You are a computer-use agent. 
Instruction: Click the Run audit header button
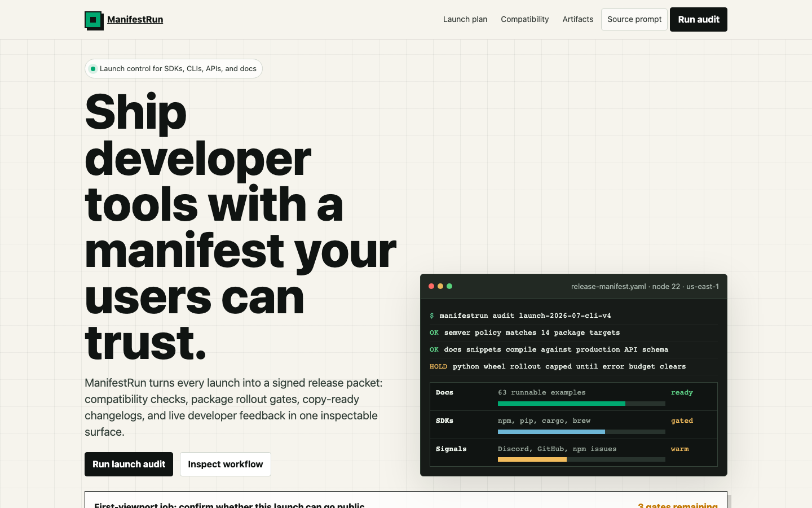(x=699, y=19)
